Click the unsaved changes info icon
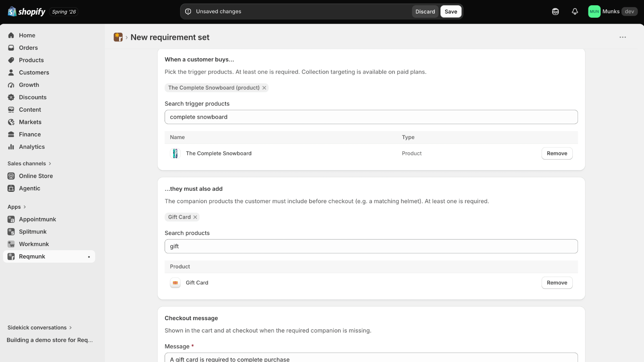The width and height of the screenshot is (644, 362). (x=188, y=12)
